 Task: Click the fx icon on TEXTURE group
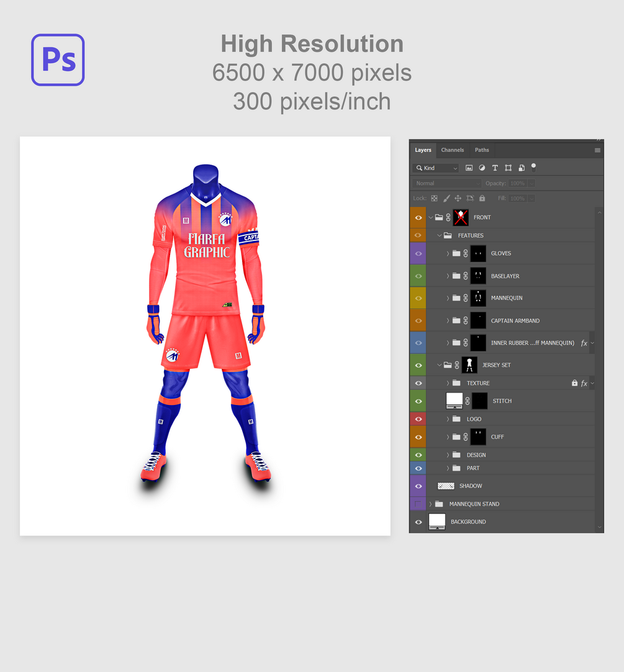point(584,383)
